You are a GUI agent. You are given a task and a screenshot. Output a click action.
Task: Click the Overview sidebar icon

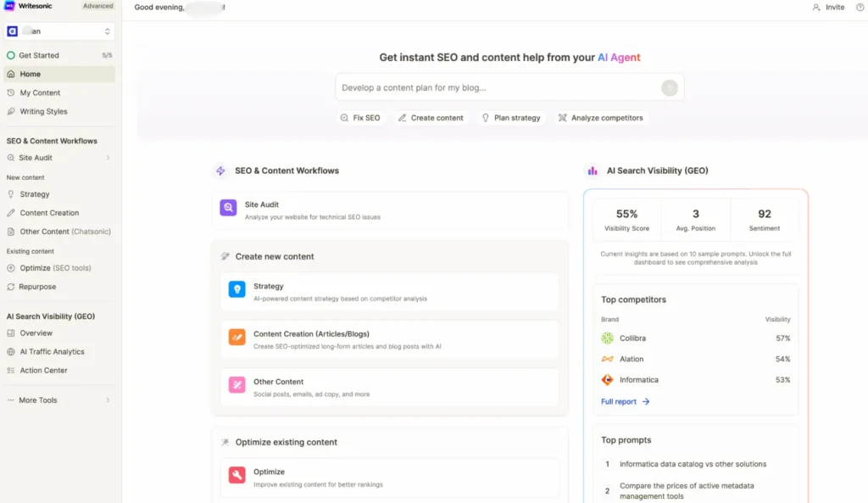click(10, 333)
